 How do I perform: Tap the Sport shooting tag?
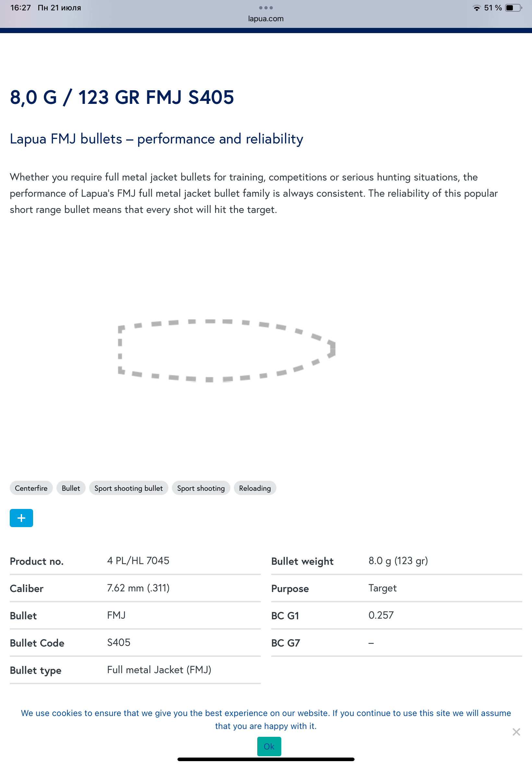click(201, 488)
